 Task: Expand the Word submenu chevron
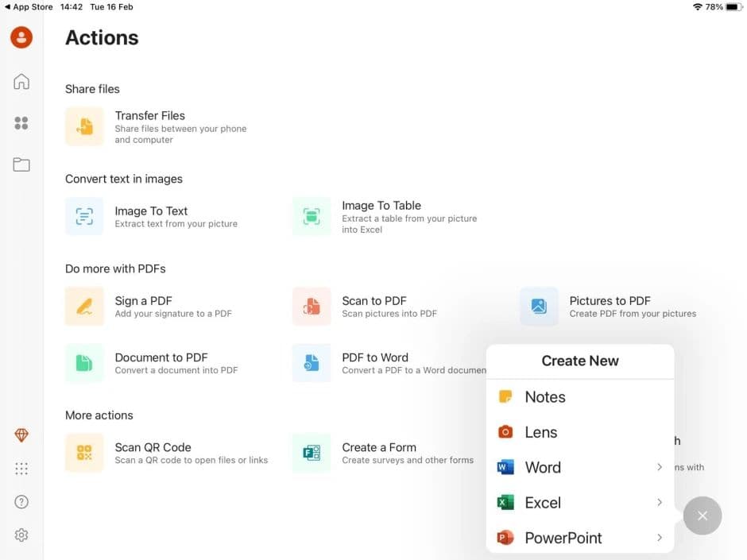point(660,467)
